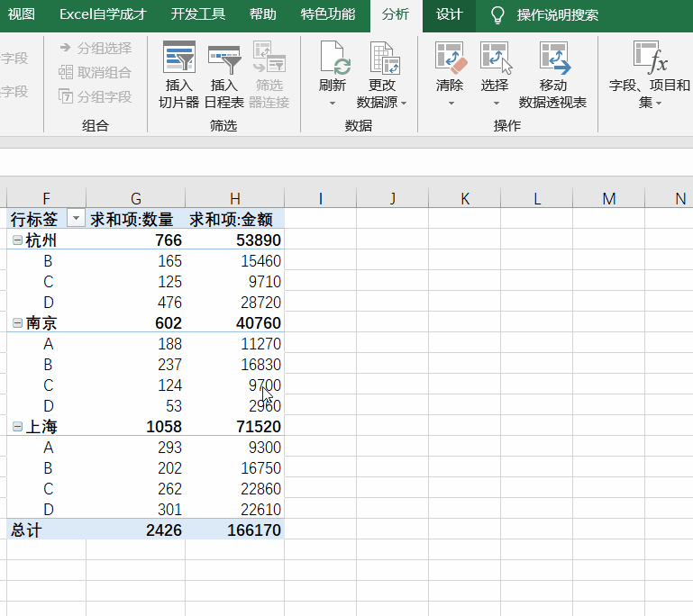This screenshot has width=693, height=616.
Task: Click cell with value 22860
Action: coord(234,489)
